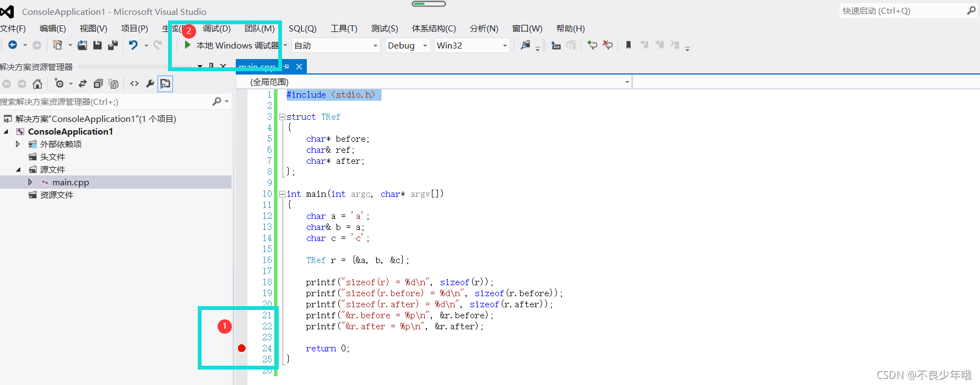This screenshot has height=385, width=980.
Task: Toggle bookmark with the bookmark icon
Action: (x=628, y=45)
